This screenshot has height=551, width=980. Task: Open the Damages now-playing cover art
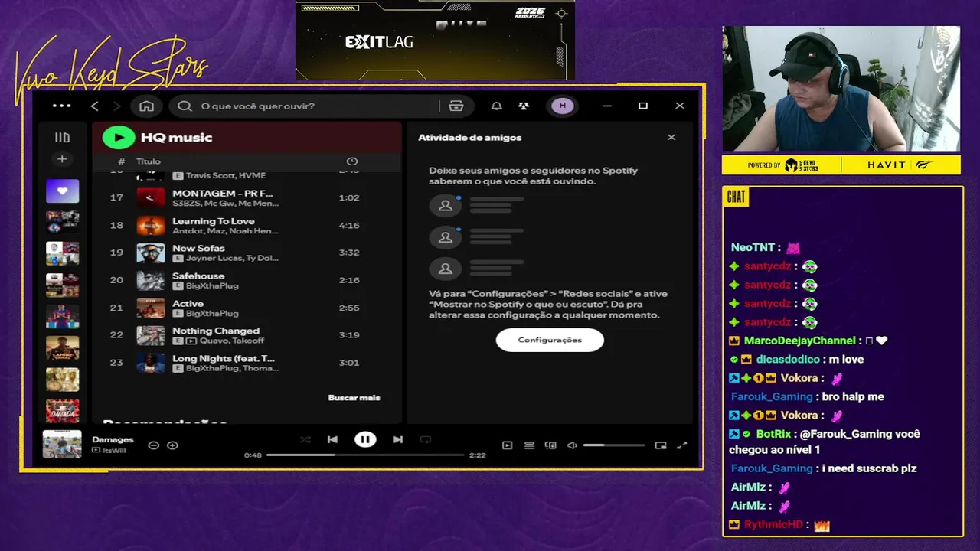[62, 445]
